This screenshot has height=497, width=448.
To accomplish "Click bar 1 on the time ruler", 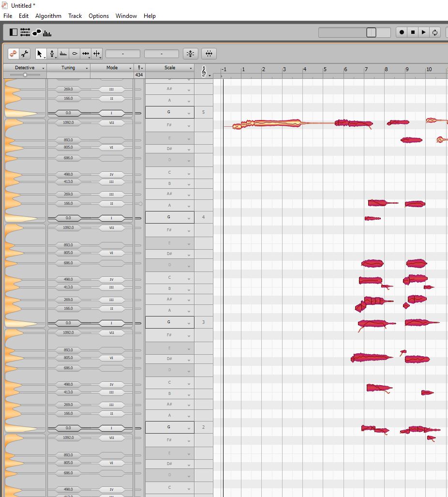I will [243, 69].
